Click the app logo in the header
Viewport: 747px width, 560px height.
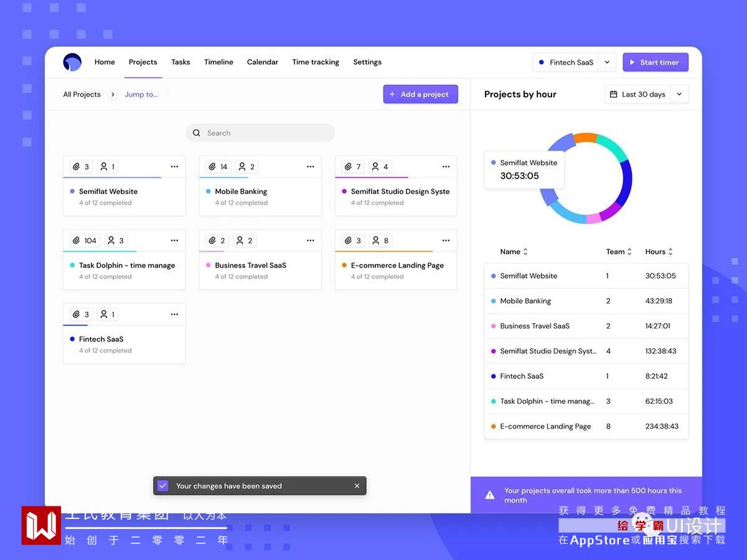pos(72,62)
